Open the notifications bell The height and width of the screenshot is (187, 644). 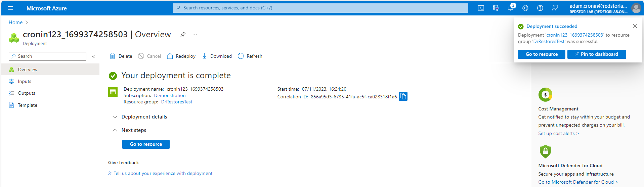[511, 8]
